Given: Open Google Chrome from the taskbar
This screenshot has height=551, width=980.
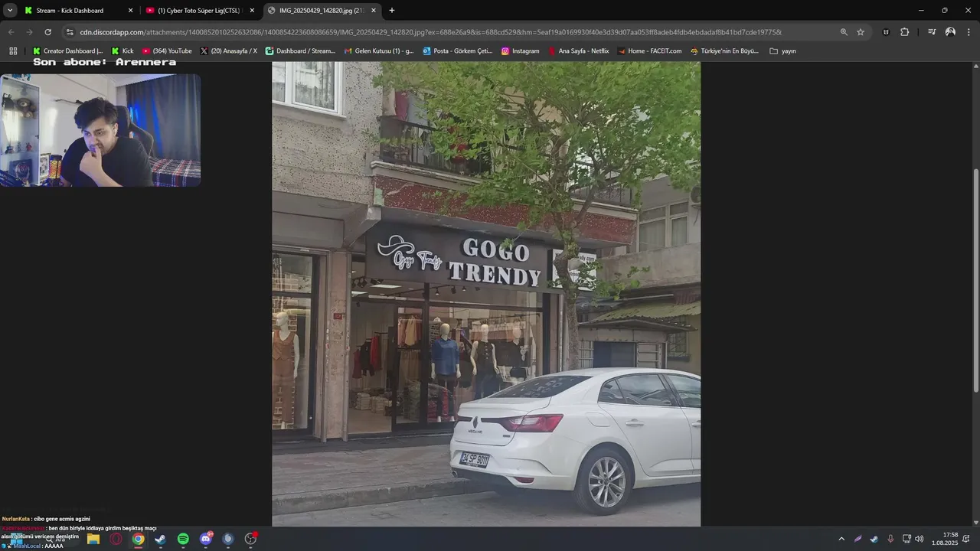Looking at the screenshot, I should pyautogui.click(x=138, y=539).
